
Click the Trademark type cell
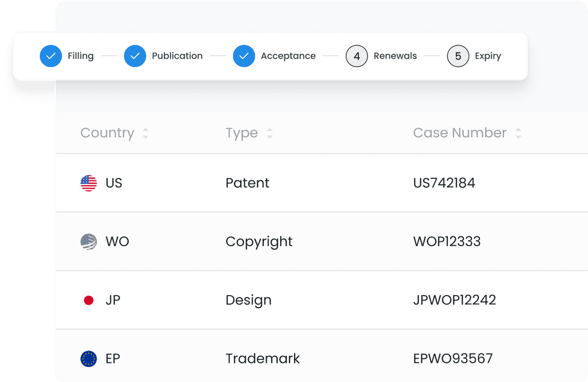pos(263,359)
